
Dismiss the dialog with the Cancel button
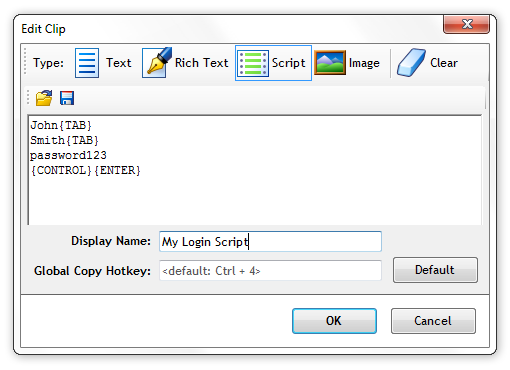point(433,321)
